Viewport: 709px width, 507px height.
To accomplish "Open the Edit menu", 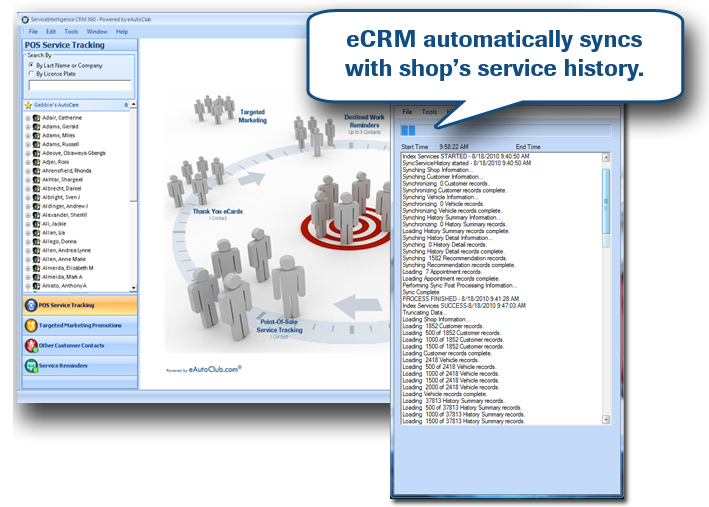I will click(51, 32).
